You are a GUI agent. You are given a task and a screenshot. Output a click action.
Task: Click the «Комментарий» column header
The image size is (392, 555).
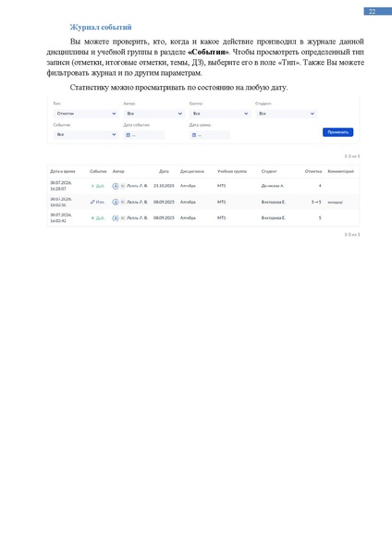[x=341, y=171]
